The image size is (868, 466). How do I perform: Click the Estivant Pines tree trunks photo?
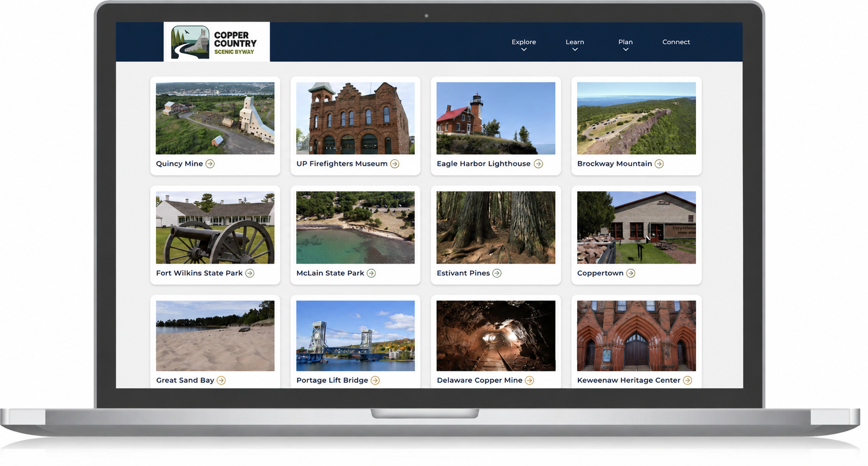click(x=496, y=228)
